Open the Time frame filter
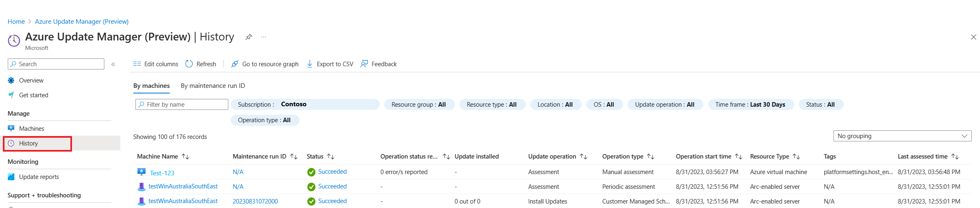This screenshot has height=208, width=980. (750, 105)
